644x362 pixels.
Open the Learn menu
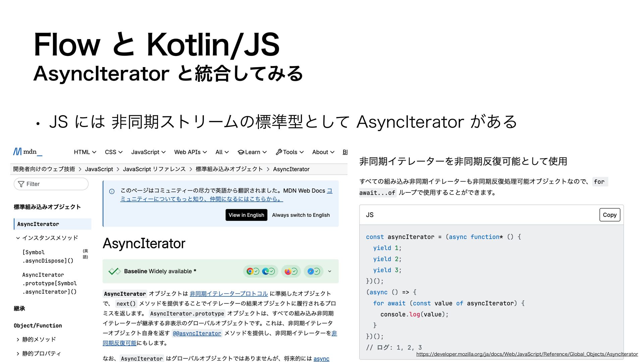[x=252, y=152]
